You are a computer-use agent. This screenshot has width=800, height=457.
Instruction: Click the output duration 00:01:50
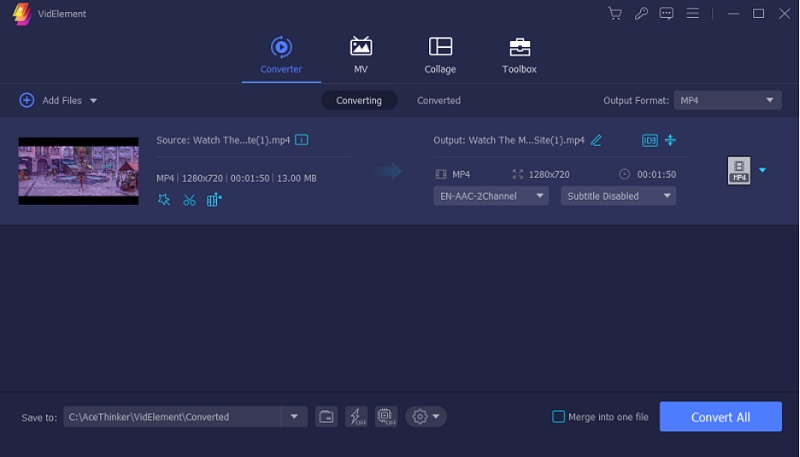point(657,174)
